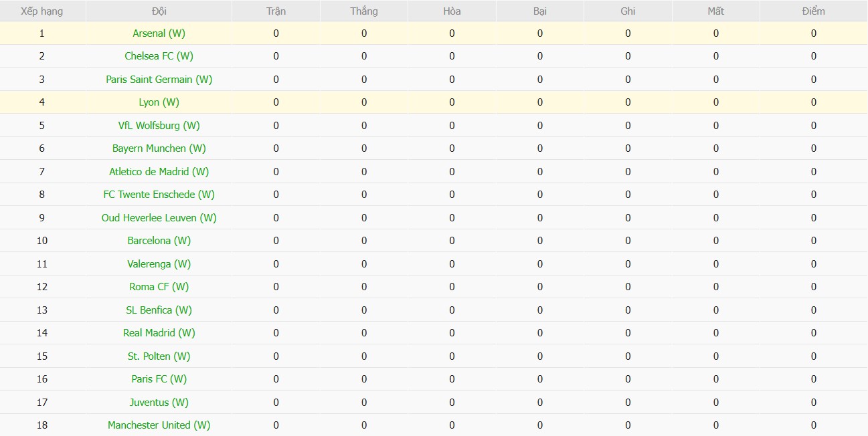Click the Lyon (W) team name
This screenshot has height=436, width=868.
pyautogui.click(x=159, y=102)
